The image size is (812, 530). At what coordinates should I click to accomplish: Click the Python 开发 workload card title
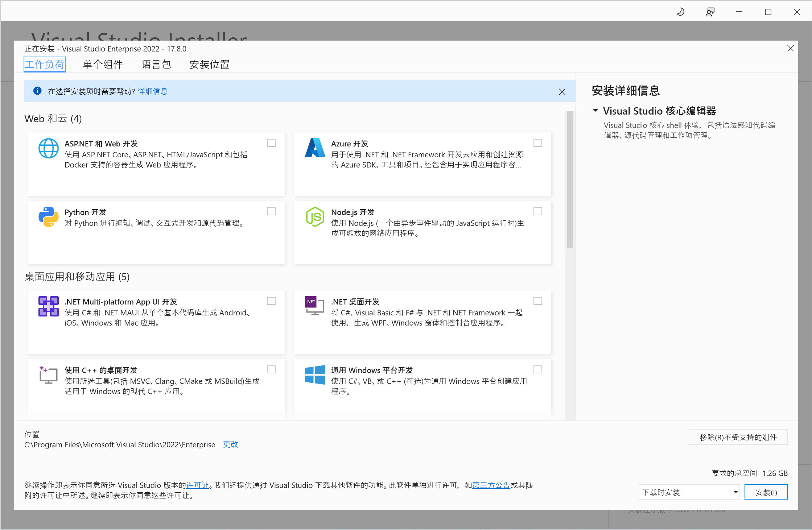point(85,212)
